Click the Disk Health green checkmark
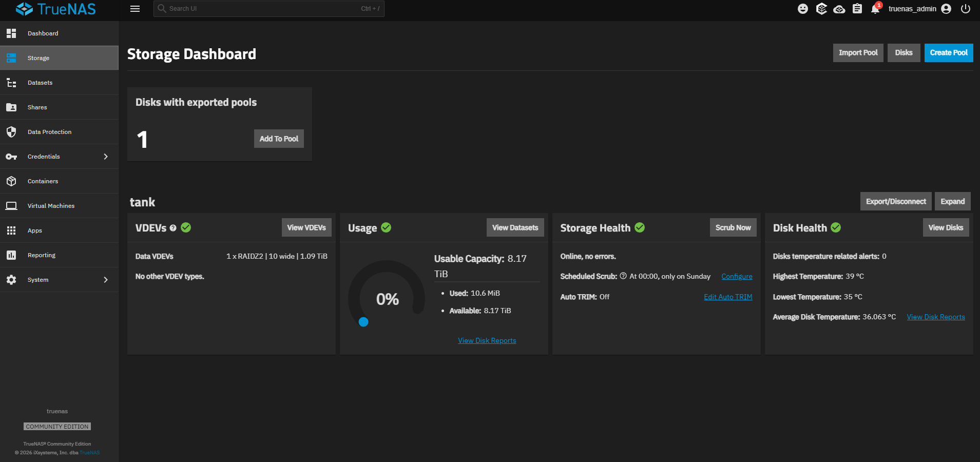The image size is (980, 462). [x=836, y=227]
